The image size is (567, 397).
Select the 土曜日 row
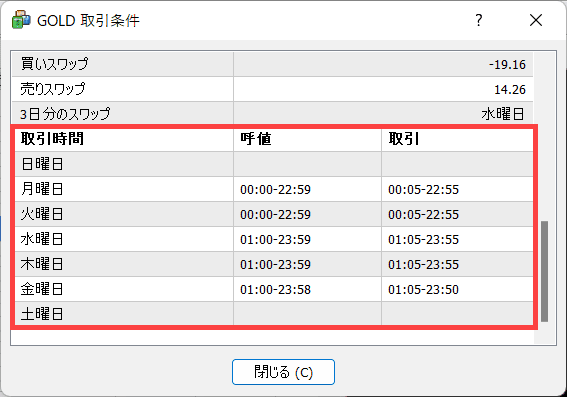(x=272, y=314)
